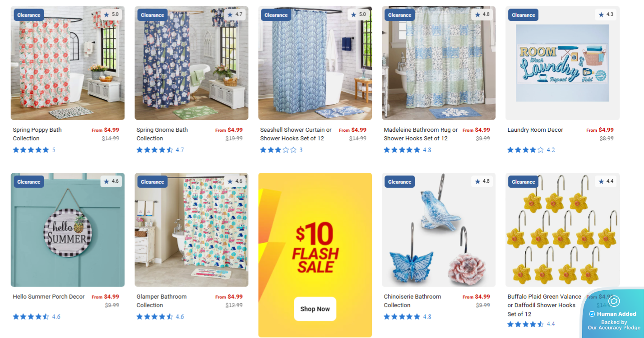Image resolution: width=644 pixels, height=338 pixels.
Task: Open the Spring Poppy Bath Collection title link
Action: 37,134
